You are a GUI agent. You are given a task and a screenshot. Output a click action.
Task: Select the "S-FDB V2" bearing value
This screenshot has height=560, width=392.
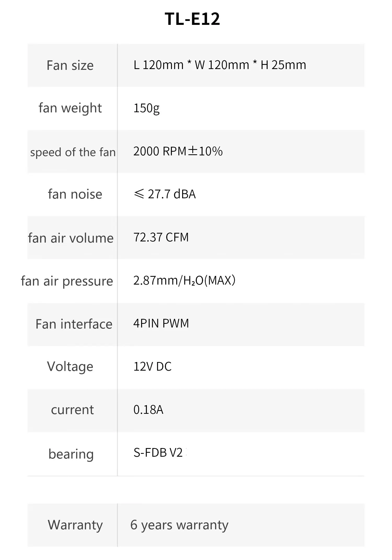[x=158, y=453]
